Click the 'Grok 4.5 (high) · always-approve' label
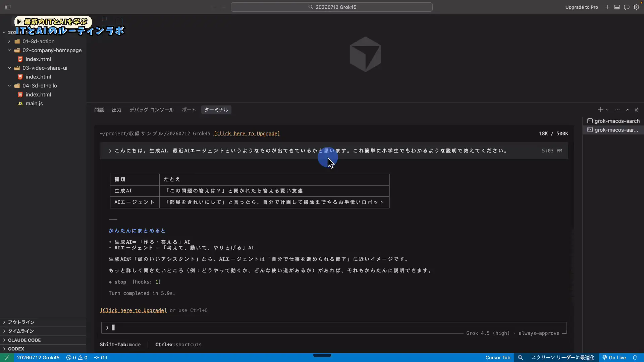The height and width of the screenshot is (362, 644). [513, 334]
